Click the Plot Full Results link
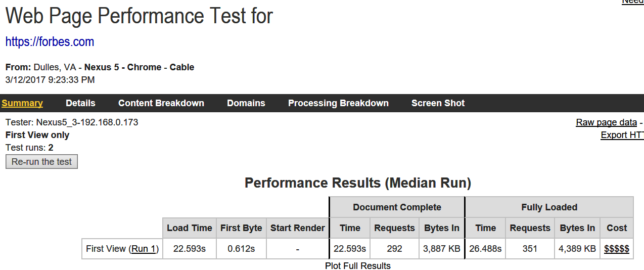644x270 pixels. 358,265
